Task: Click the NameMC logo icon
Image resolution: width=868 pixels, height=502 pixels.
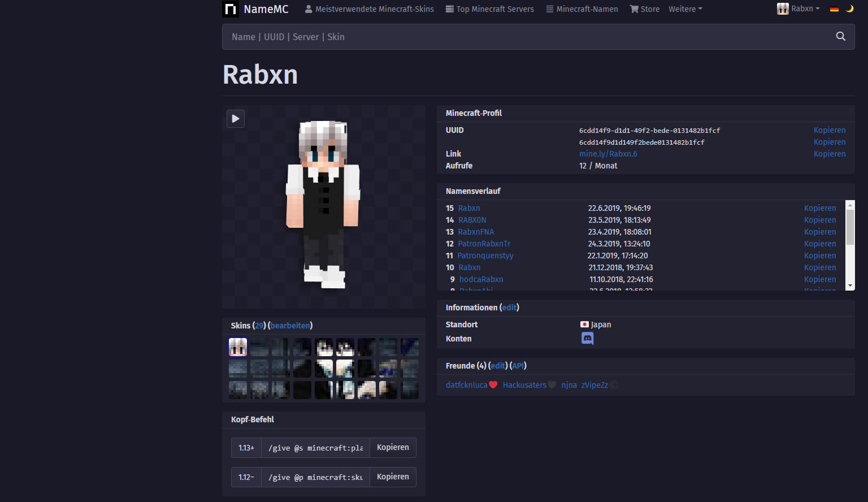Action: tap(231, 9)
